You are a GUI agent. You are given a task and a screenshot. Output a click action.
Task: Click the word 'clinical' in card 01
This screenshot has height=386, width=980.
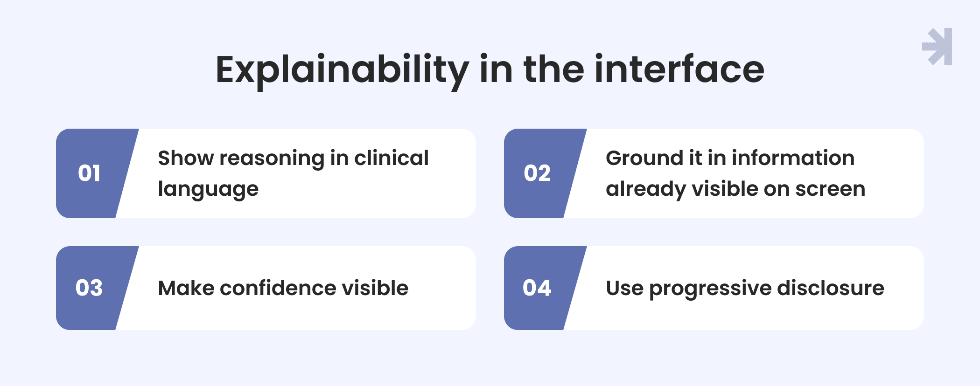tap(392, 158)
